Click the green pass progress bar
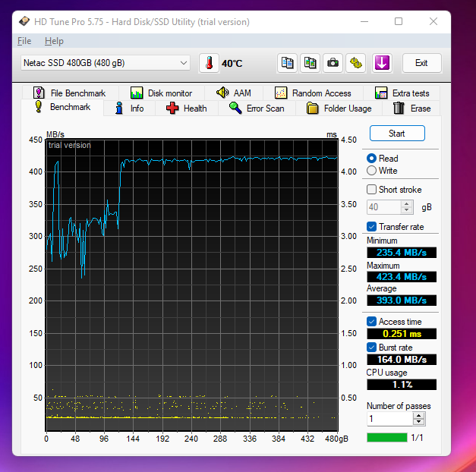This screenshot has width=476, height=472. (x=387, y=437)
